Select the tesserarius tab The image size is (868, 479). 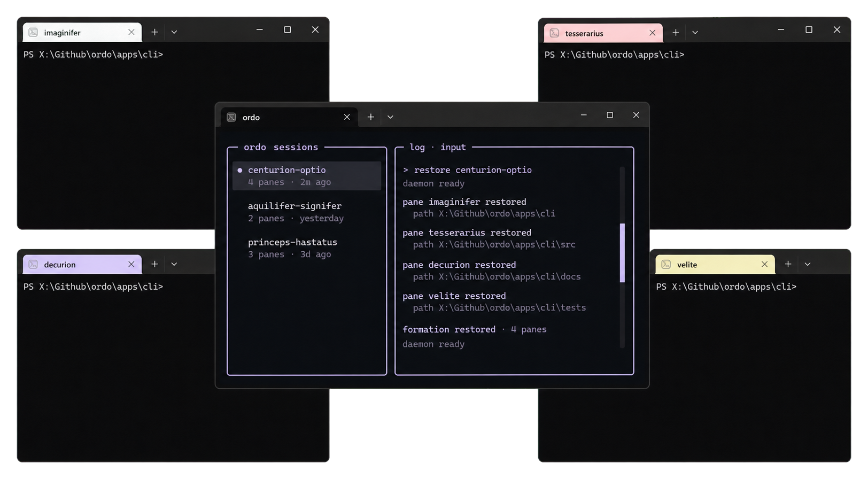(603, 33)
